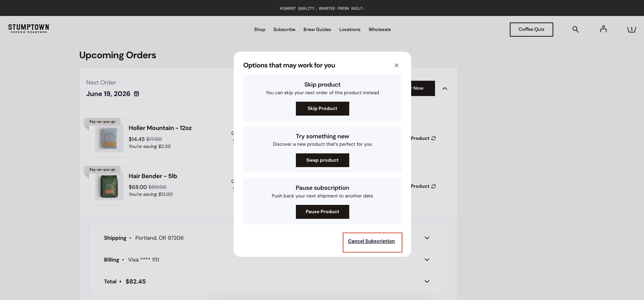Expand the Shipping details chevron
Screen dimensions: 644x300
(x=427, y=238)
